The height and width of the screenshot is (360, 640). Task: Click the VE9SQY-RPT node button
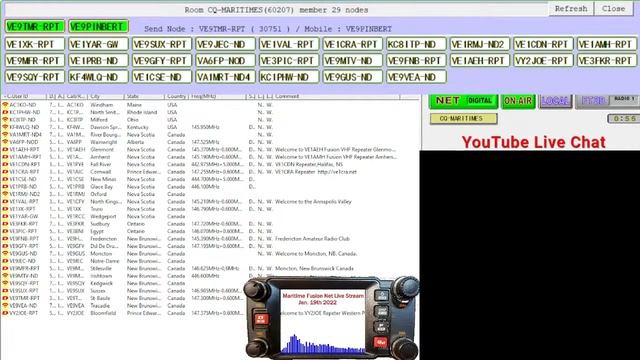(35, 77)
